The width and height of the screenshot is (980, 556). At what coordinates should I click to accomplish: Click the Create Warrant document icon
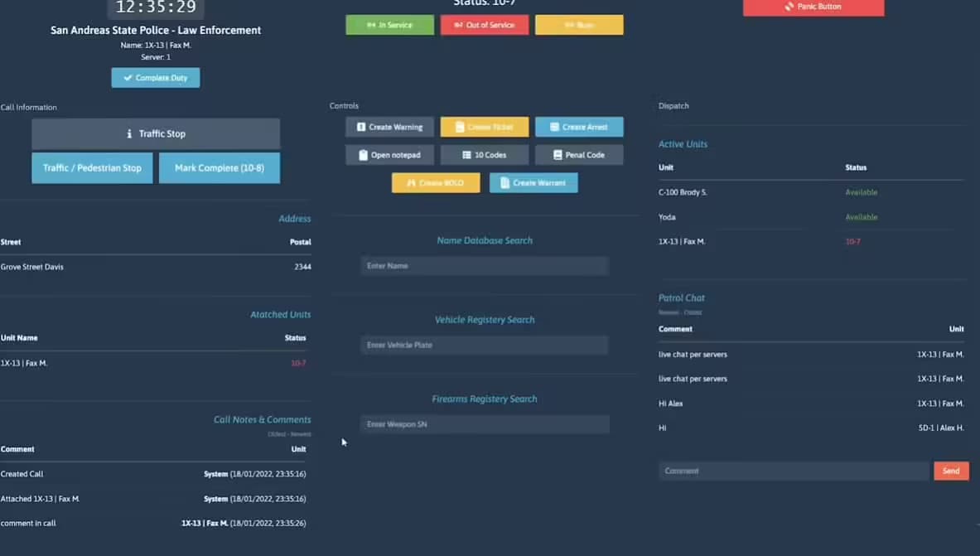[505, 183]
